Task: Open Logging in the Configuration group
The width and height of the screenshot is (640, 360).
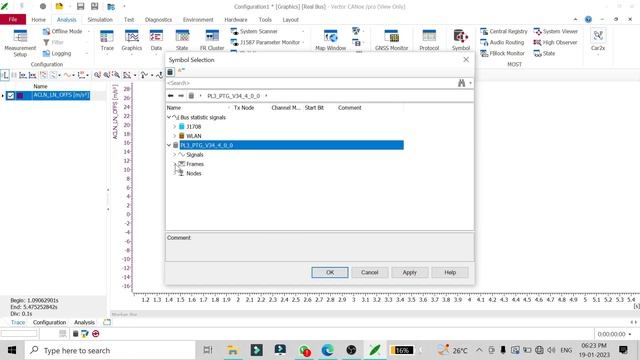Action: pyautogui.click(x=57, y=53)
